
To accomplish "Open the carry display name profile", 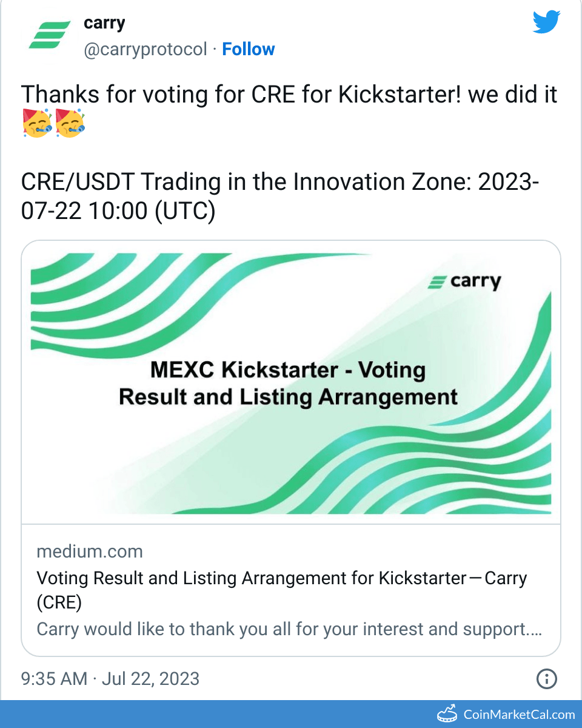I will 104,23.
